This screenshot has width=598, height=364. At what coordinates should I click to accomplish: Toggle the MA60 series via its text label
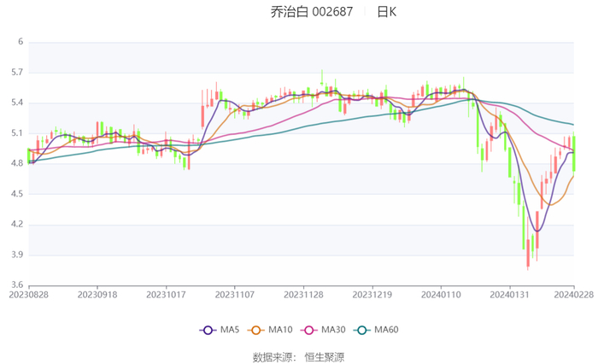coord(385,330)
